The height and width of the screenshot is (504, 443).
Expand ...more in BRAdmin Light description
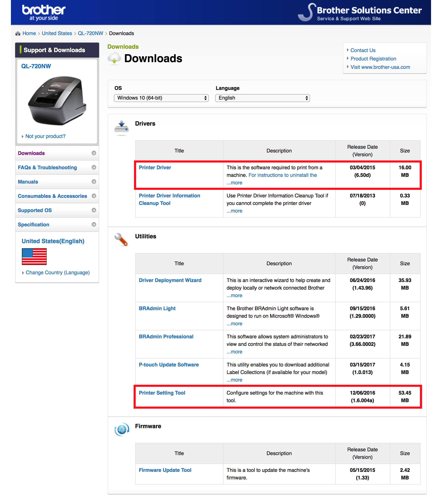click(x=234, y=324)
